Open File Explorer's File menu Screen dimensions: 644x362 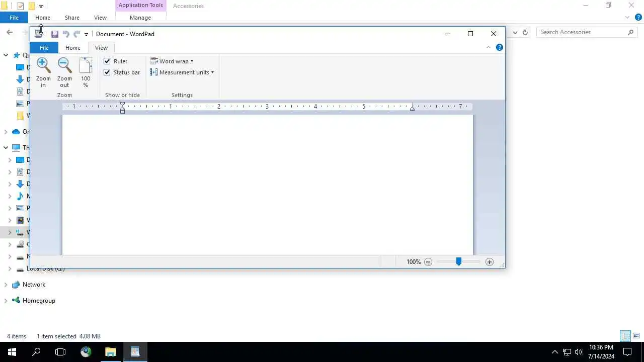[x=14, y=18]
